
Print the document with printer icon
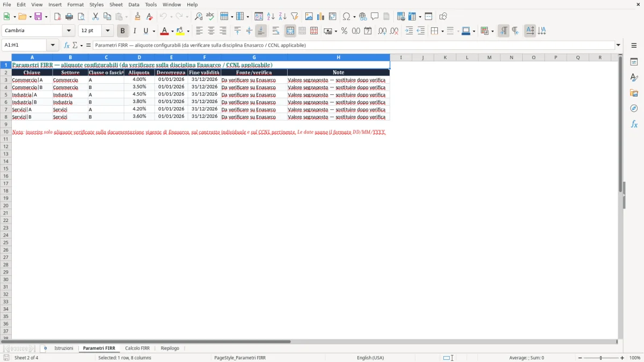[69, 17]
